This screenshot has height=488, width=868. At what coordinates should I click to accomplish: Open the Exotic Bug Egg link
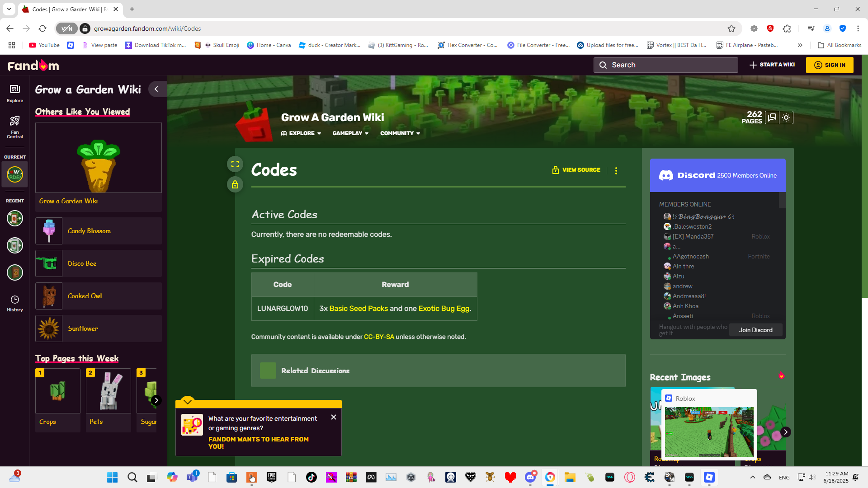pyautogui.click(x=444, y=308)
